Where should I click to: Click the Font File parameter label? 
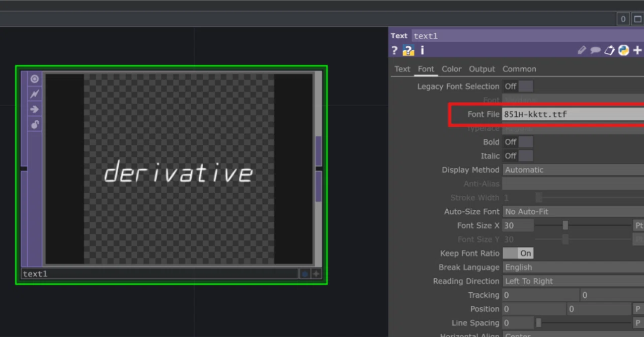pos(483,114)
